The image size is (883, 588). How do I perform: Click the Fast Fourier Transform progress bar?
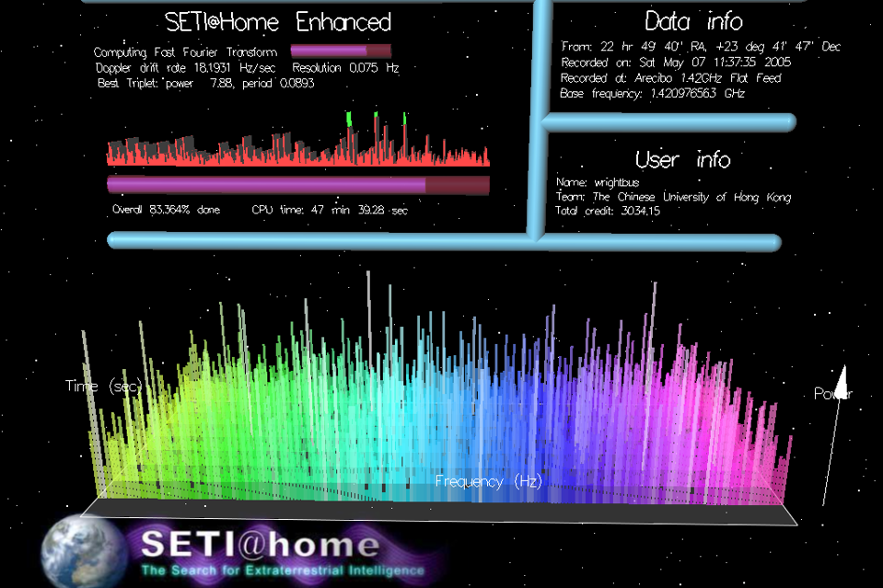pyautogui.click(x=341, y=52)
